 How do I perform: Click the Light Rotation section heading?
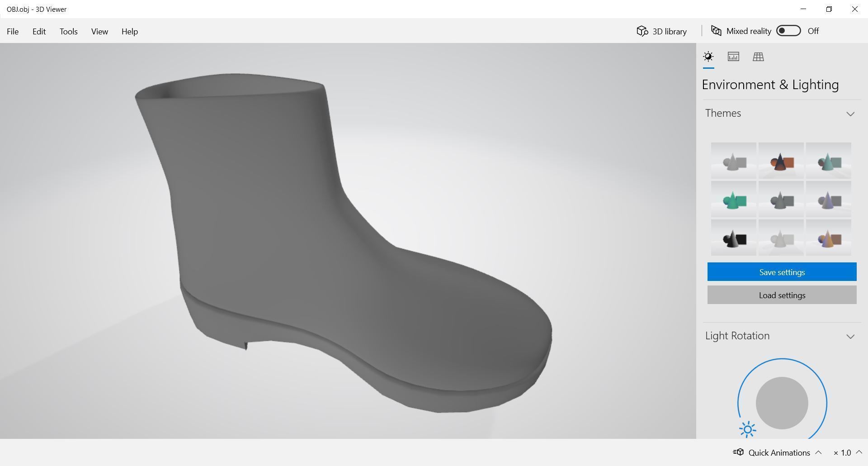[737, 336]
